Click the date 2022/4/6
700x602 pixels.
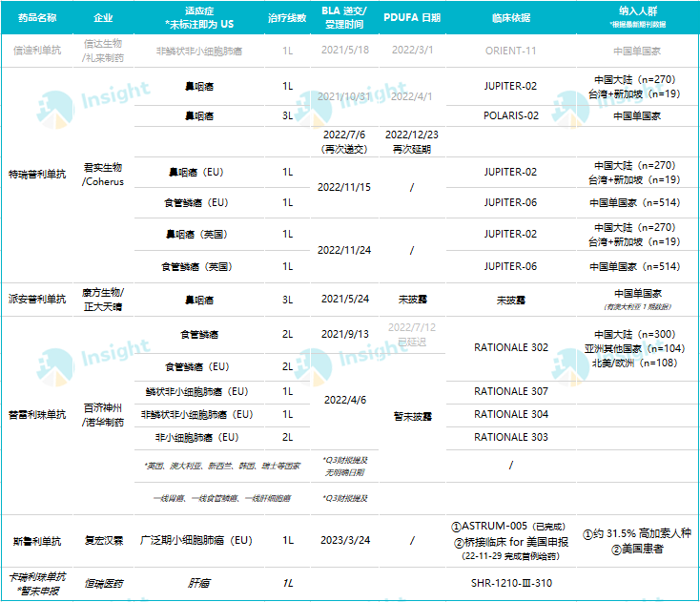[345, 400]
